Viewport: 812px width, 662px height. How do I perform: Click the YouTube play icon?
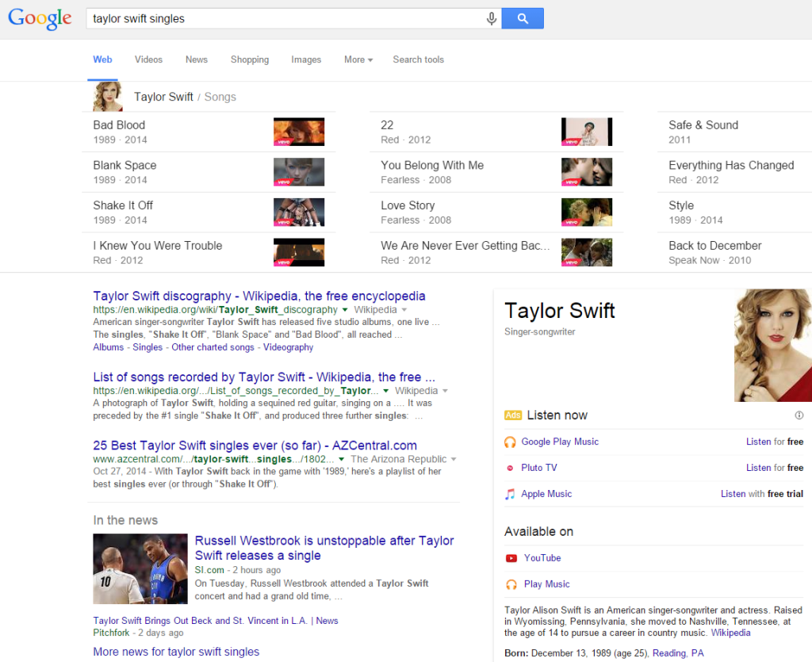pos(511,558)
